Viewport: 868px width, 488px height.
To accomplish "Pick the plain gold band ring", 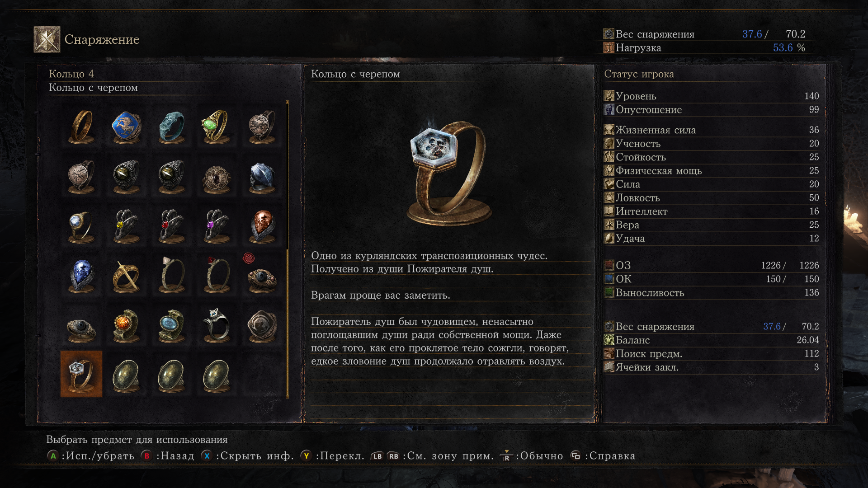I will (x=81, y=127).
